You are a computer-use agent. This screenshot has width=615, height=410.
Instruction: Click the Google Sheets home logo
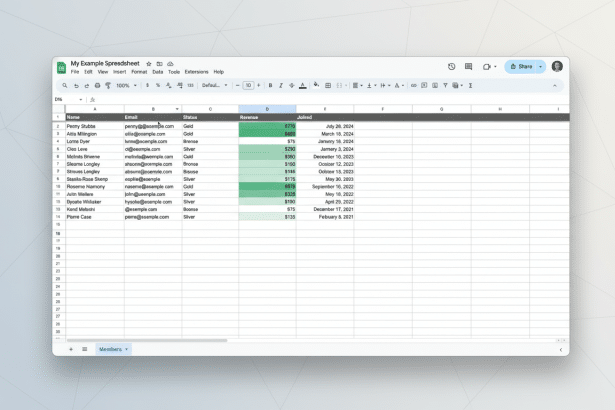61,67
